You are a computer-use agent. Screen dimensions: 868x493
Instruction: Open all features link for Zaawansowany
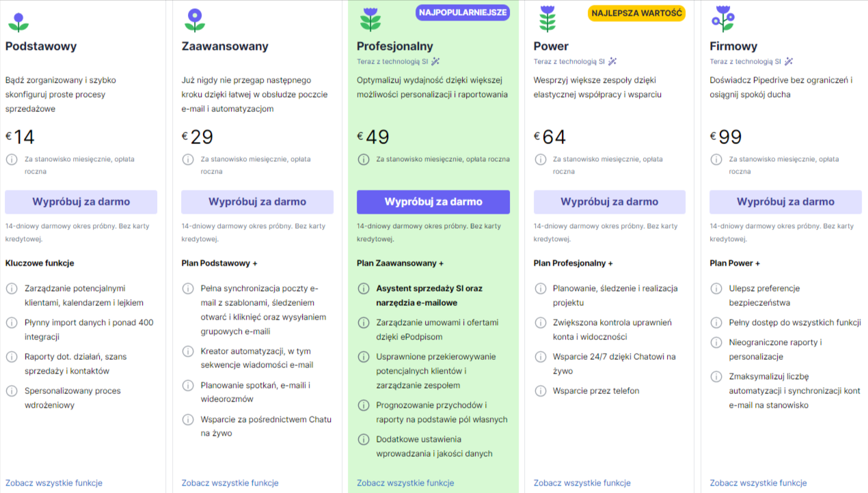click(x=230, y=483)
